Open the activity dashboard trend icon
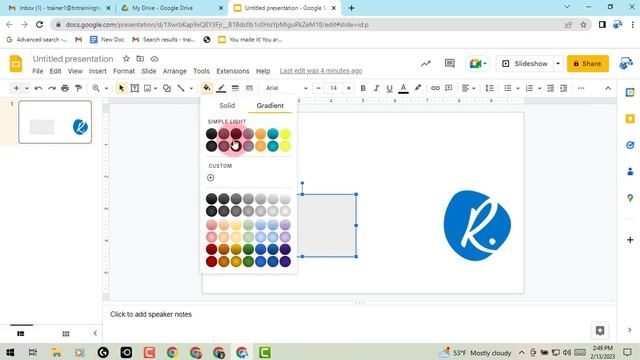Image resolution: width=640 pixels, height=360 pixels. [x=426, y=63]
